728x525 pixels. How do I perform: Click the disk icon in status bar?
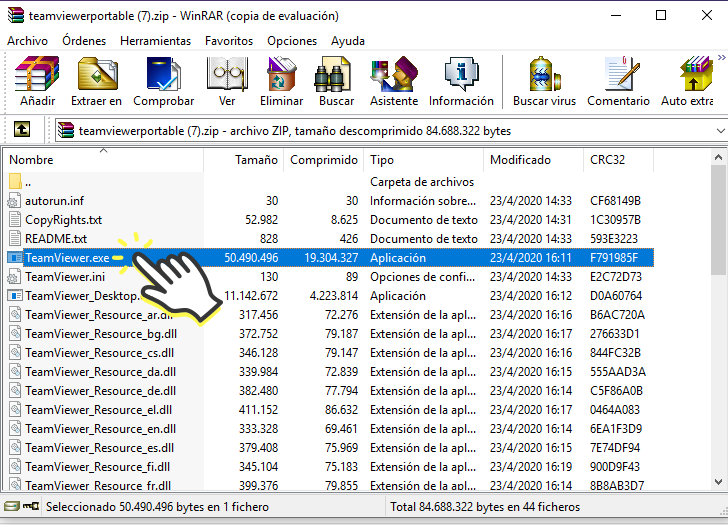click(x=12, y=506)
